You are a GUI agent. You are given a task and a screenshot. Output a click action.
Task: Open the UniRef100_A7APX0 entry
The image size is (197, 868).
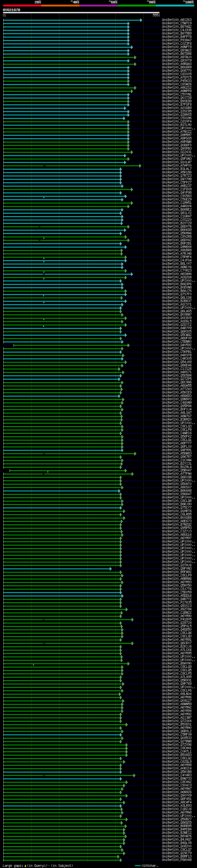click(177, 165)
